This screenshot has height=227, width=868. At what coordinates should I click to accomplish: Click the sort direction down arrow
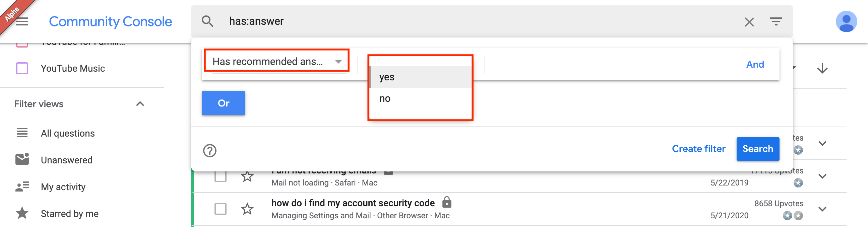coord(822,68)
